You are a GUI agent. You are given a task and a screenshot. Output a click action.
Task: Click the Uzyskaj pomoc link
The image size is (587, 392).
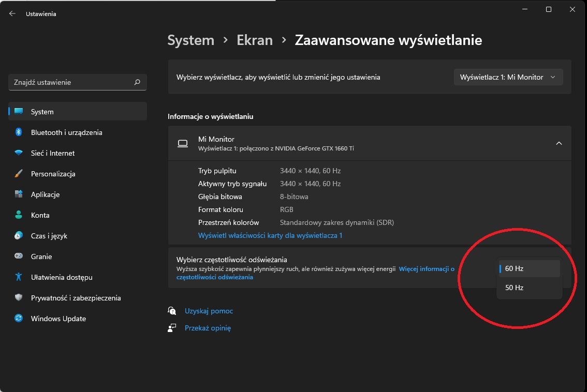pyautogui.click(x=209, y=311)
